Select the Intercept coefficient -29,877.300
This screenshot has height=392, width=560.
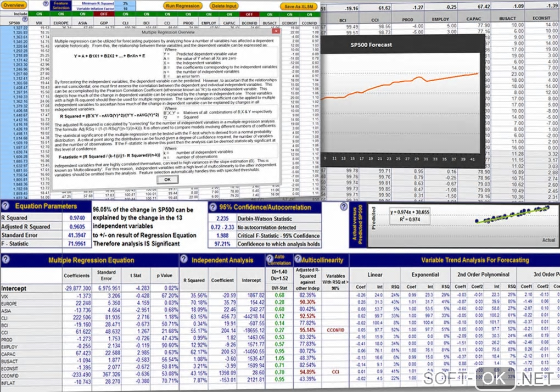[x=77, y=288]
